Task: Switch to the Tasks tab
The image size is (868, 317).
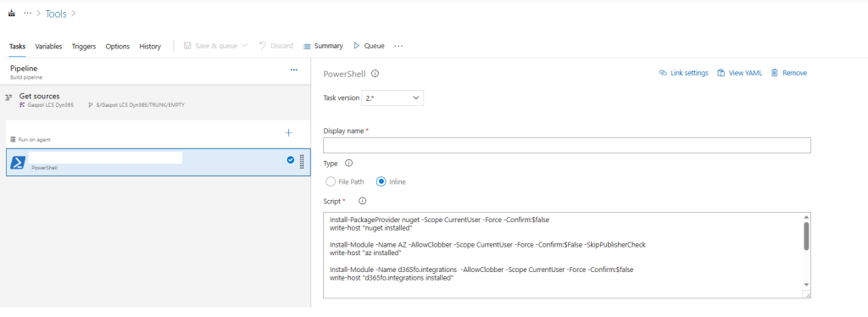Action: (x=17, y=47)
